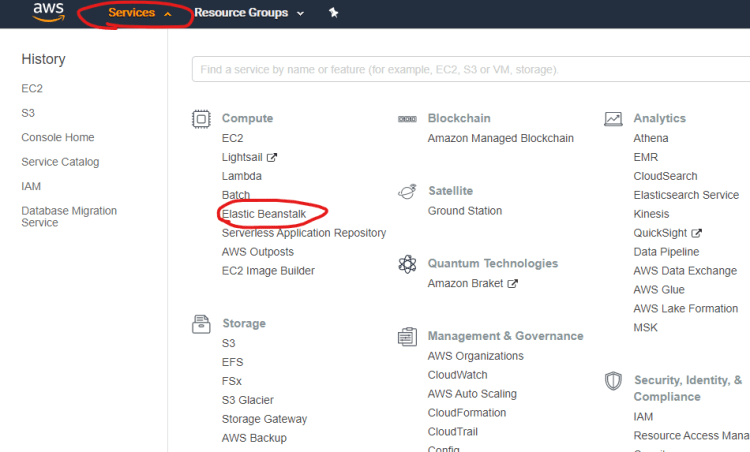Viewport: 750px width, 452px height.
Task: Open Batch service
Action: click(236, 195)
